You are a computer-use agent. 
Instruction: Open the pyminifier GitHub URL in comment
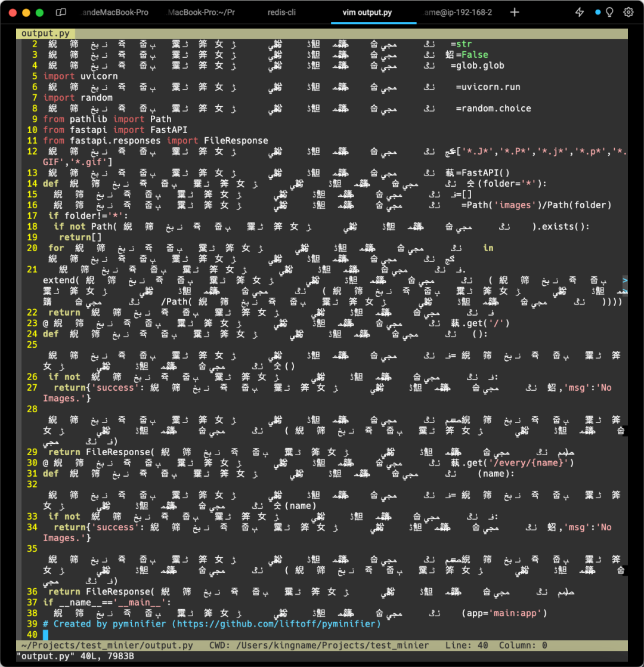click(x=276, y=624)
